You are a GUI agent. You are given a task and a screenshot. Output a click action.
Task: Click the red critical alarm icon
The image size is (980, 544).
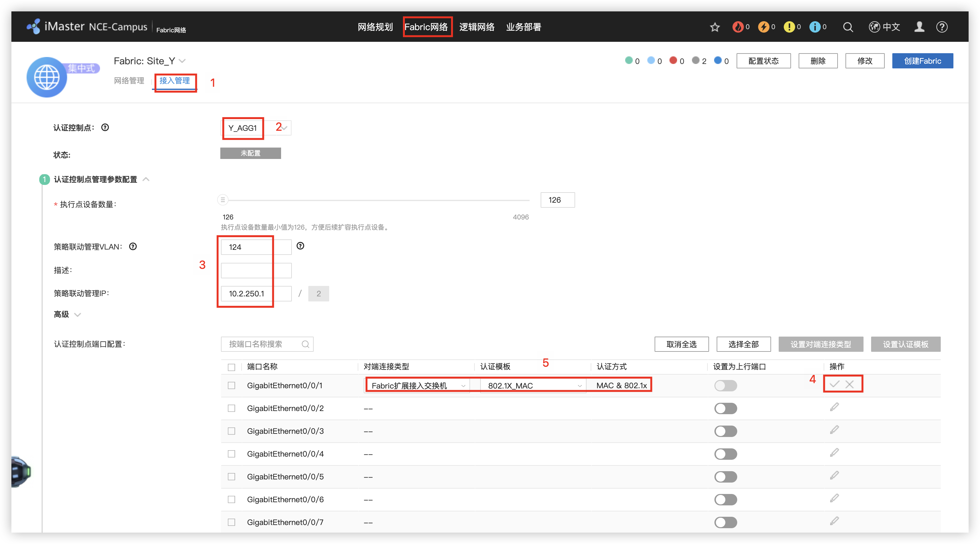(x=738, y=27)
